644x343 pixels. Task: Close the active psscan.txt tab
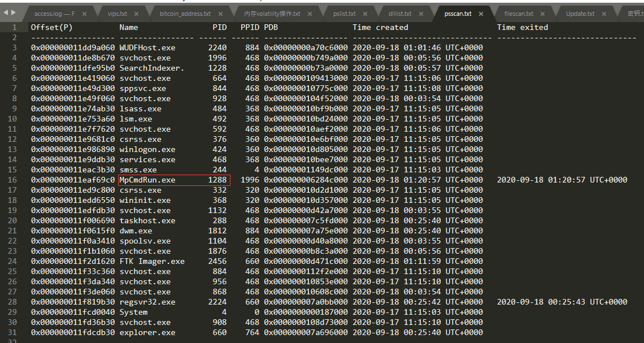481,12
